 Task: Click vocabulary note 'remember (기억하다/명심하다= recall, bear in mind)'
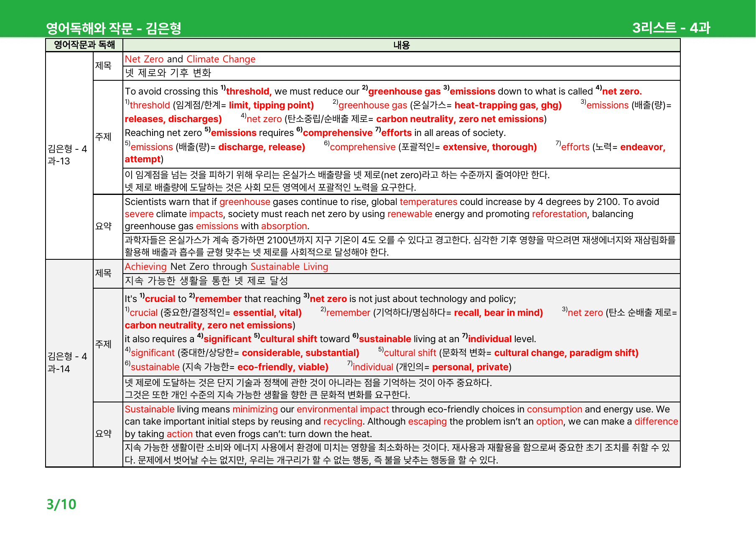click(x=432, y=312)
